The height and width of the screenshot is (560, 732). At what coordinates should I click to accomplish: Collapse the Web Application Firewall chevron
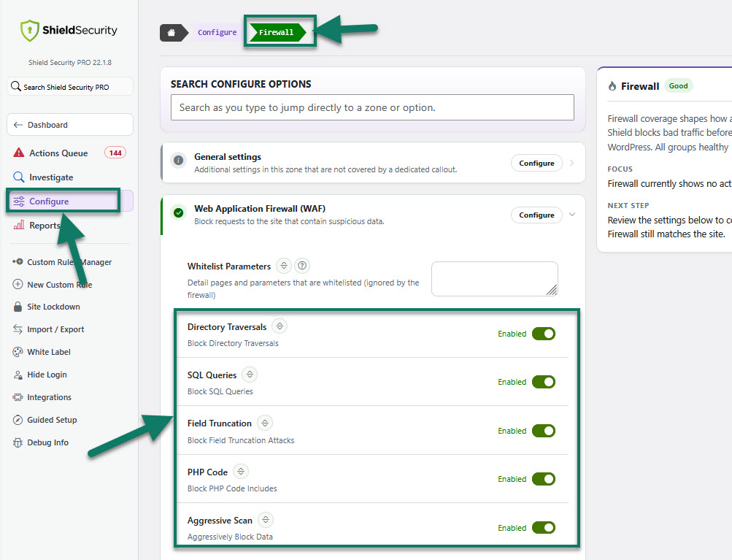[x=572, y=215]
